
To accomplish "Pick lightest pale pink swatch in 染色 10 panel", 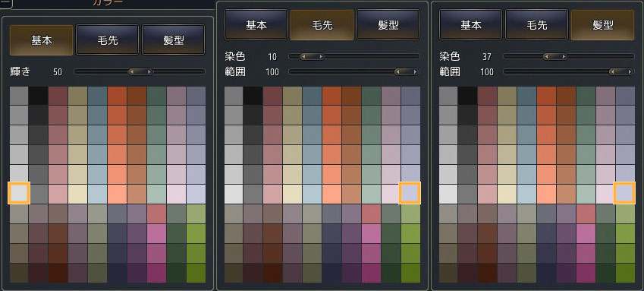I will click(x=391, y=194).
